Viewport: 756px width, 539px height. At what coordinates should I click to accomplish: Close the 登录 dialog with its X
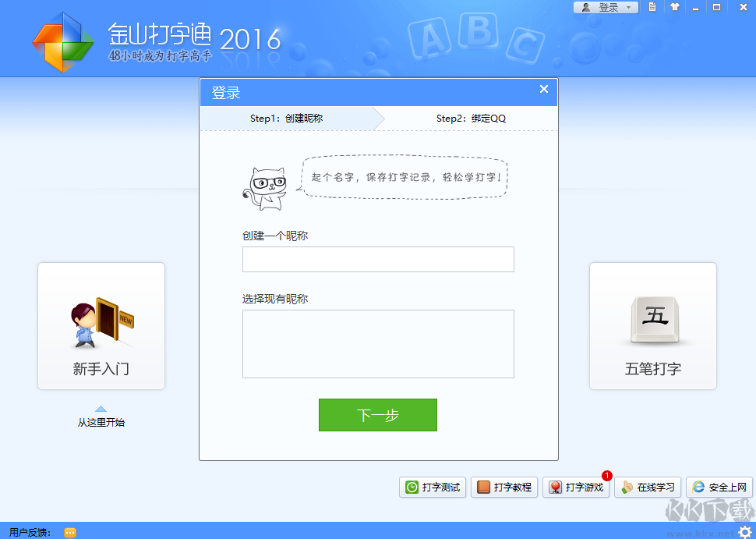(x=543, y=89)
